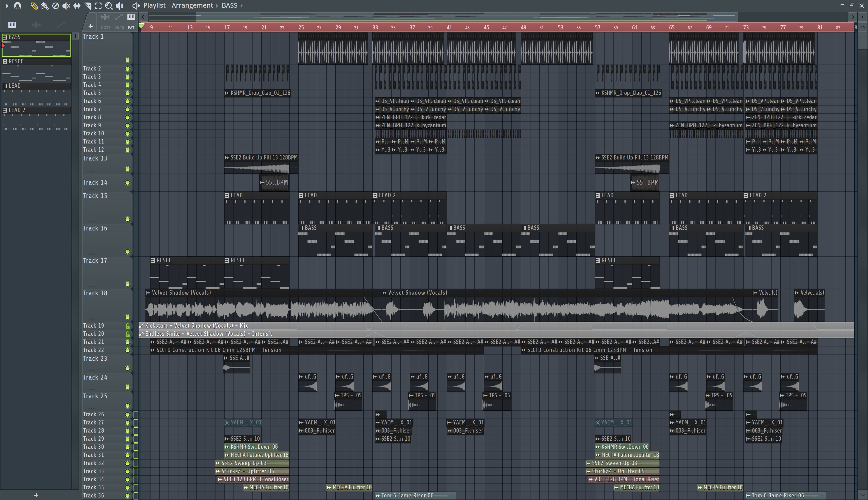Click the small button at top-right corner of timeline
This screenshot has width=868, height=500.
click(x=862, y=16)
